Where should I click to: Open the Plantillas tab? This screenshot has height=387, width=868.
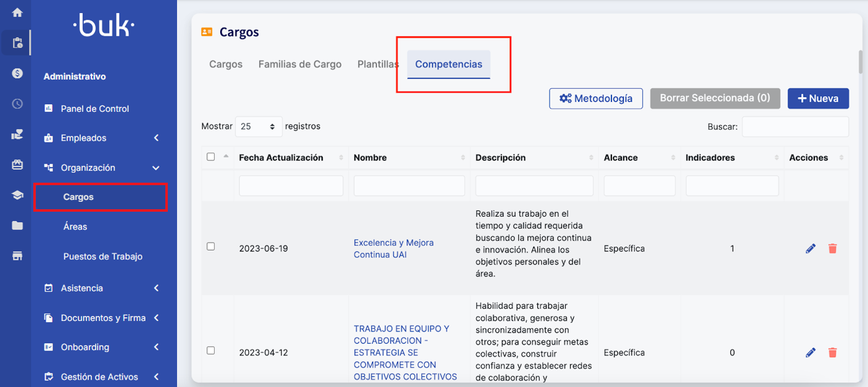pos(378,64)
